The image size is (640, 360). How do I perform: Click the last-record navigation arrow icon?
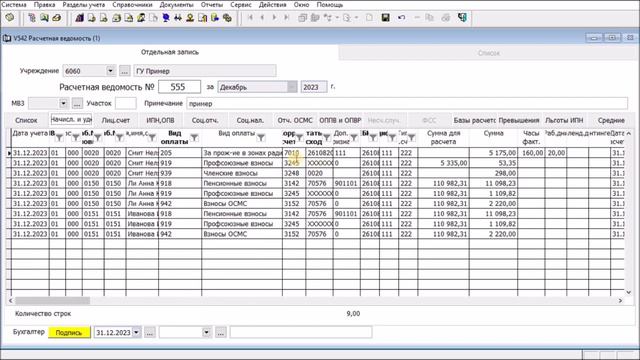pyautogui.click(x=287, y=18)
